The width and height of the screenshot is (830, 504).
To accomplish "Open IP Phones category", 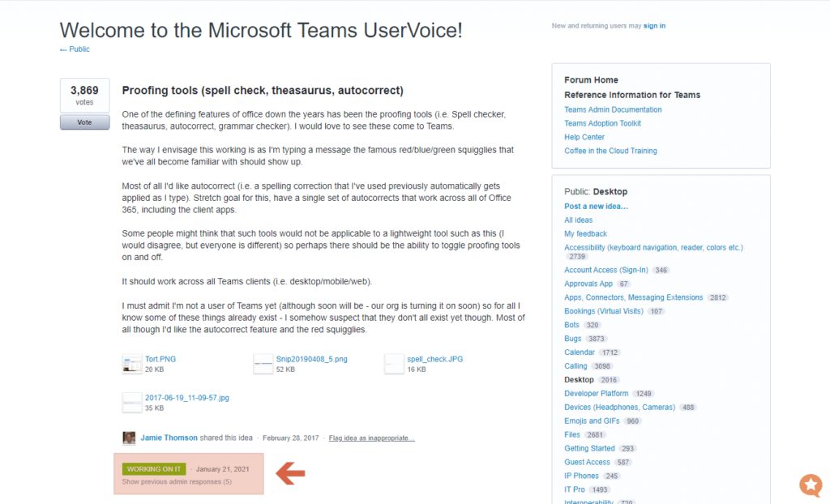I will [x=581, y=476].
